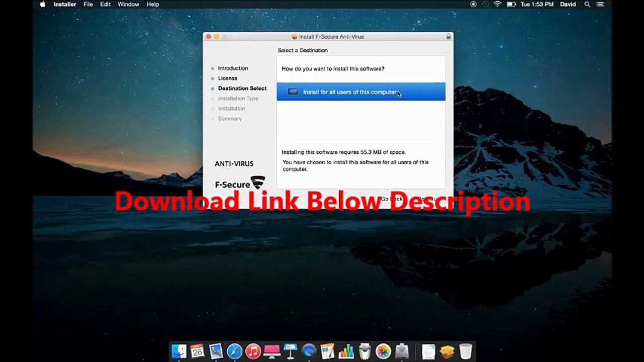Open the Safari browser in the Dock
The width and height of the screenshot is (644, 362).
tap(234, 351)
